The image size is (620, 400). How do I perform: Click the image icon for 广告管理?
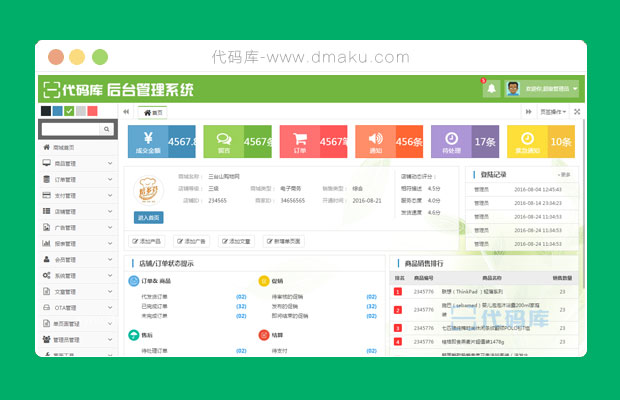47,227
